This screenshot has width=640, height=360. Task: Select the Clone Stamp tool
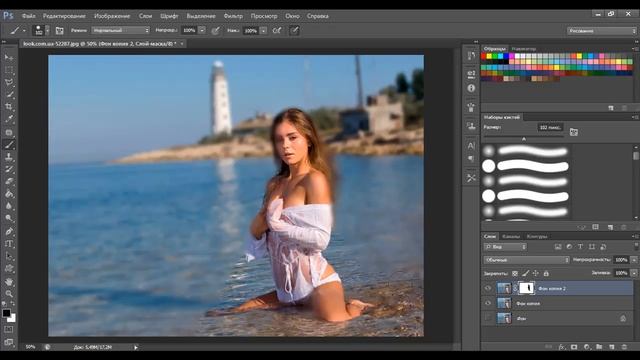(x=9, y=157)
